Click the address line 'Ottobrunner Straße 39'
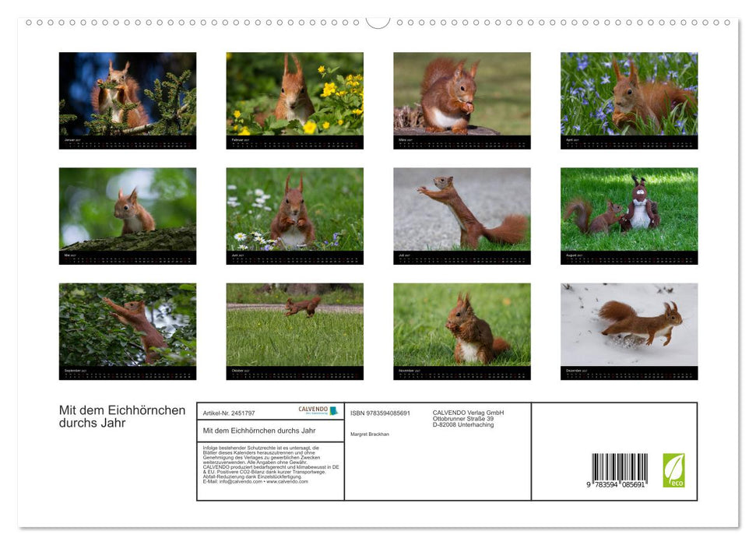Viewport: 756px width, 545px height. (x=462, y=419)
